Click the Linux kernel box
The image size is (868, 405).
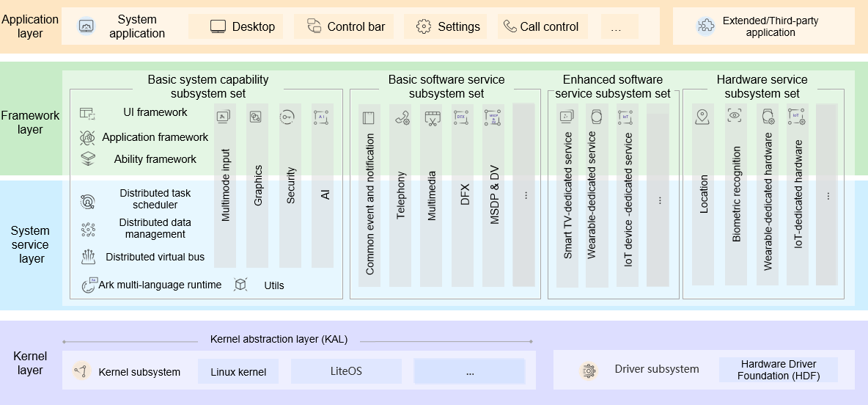click(x=238, y=371)
